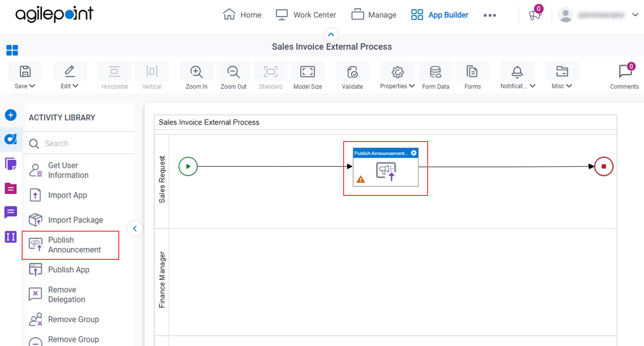Open the App Builder tab

[x=440, y=15]
